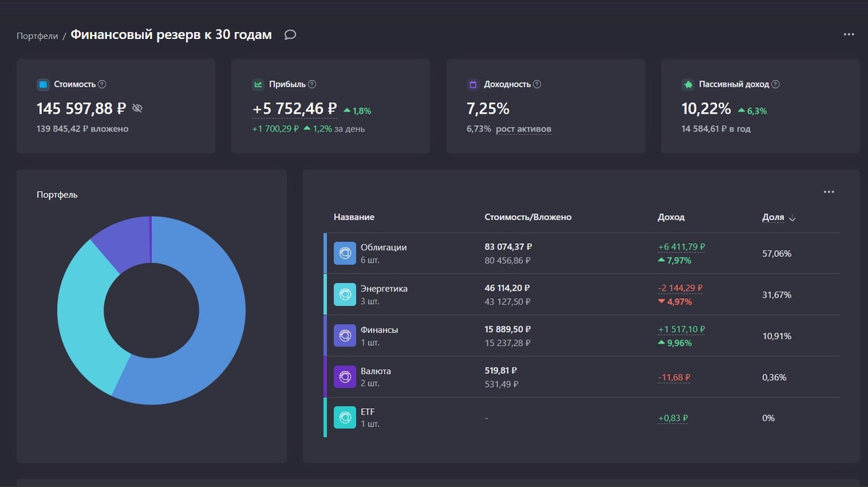Viewport: 868px width, 487px height.
Task: Open the page three-dot options menu
Action: pos(849,34)
